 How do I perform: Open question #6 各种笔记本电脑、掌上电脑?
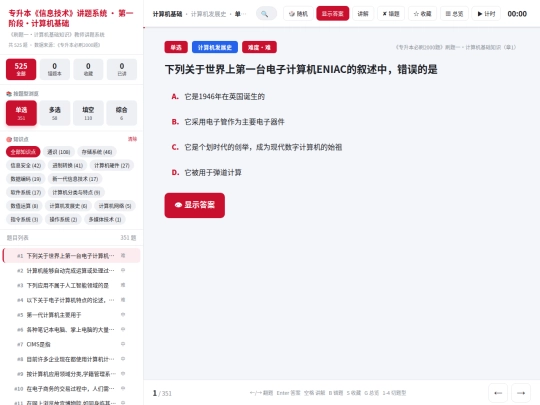coord(71,330)
